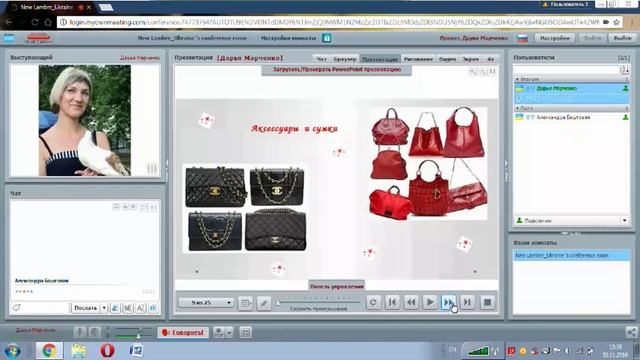Click the last icon in chat bottom toolbar
Viewport: 640px width, 360px height.
[153, 308]
